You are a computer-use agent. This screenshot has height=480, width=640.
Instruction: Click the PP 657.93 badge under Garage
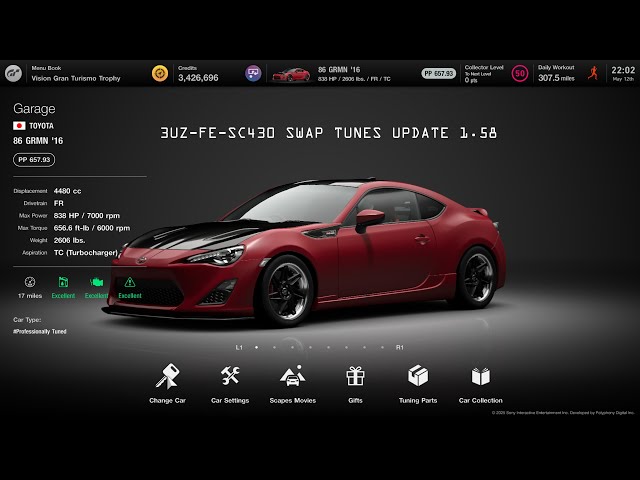[34, 160]
